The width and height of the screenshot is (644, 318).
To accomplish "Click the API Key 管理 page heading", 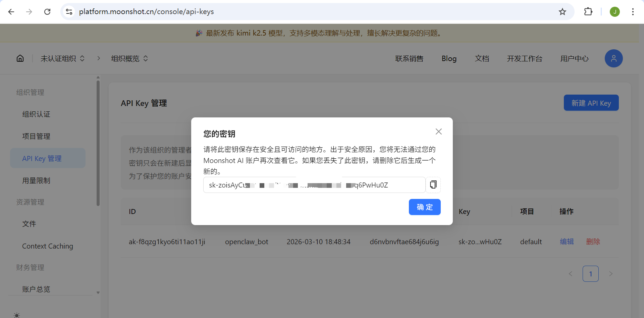I will pyautogui.click(x=144, y=103).
